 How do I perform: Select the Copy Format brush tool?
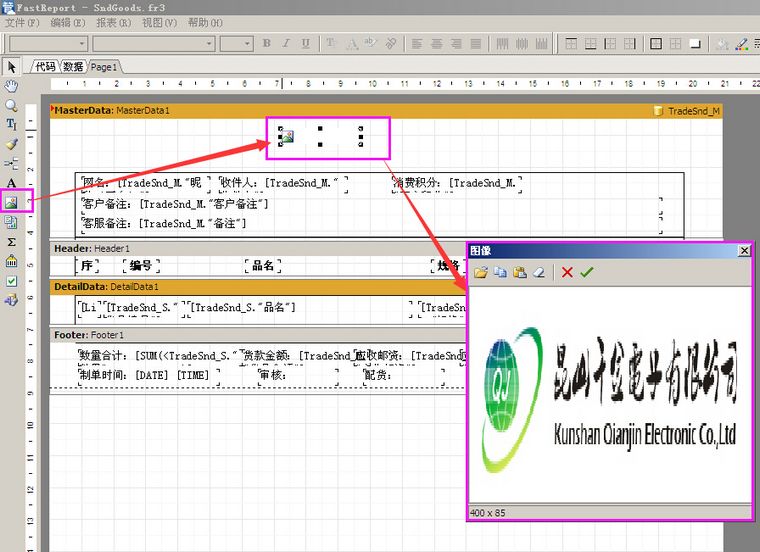pos(11,144)
